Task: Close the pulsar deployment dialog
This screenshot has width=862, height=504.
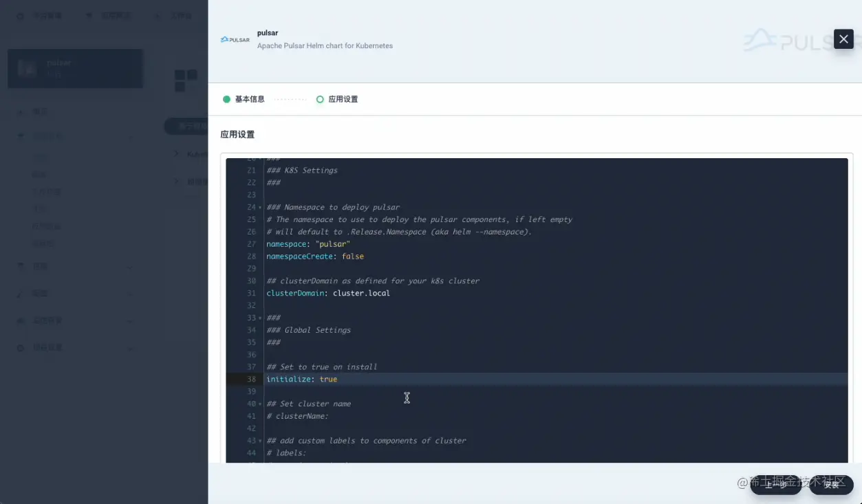Action: (x=843, y=39)
